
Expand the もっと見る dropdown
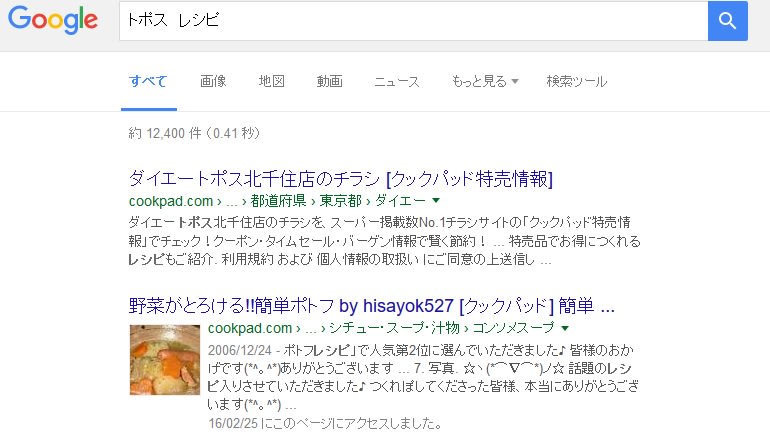pyautogui.click(x=485, y=81)
